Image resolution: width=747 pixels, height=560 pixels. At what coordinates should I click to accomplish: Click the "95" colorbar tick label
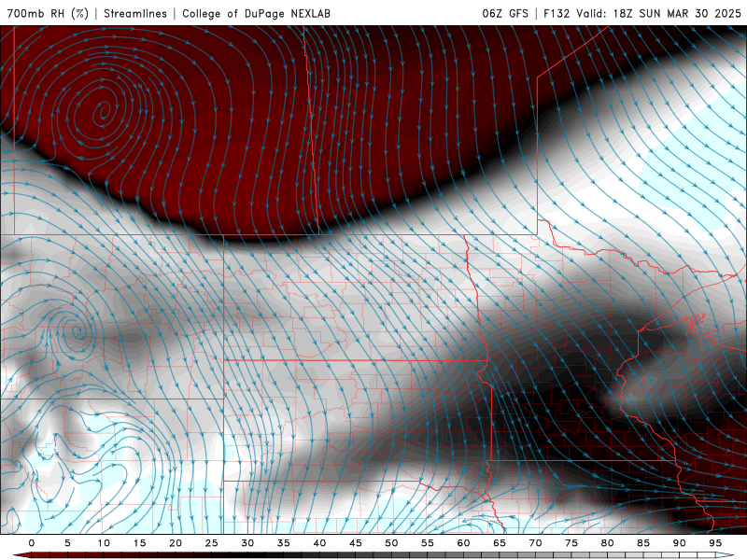715,543
